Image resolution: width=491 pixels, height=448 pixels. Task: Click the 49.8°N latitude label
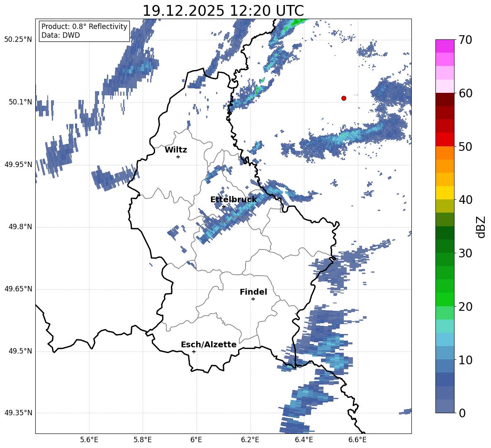pos(20,227)
